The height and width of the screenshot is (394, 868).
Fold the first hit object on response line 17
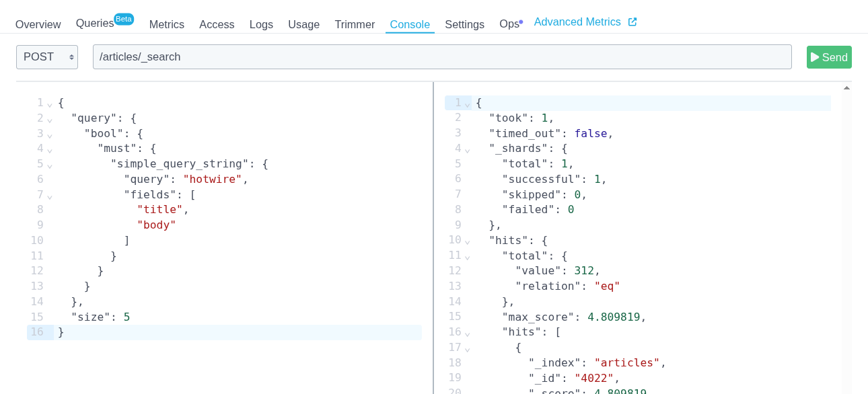click(x=468, y=348)
